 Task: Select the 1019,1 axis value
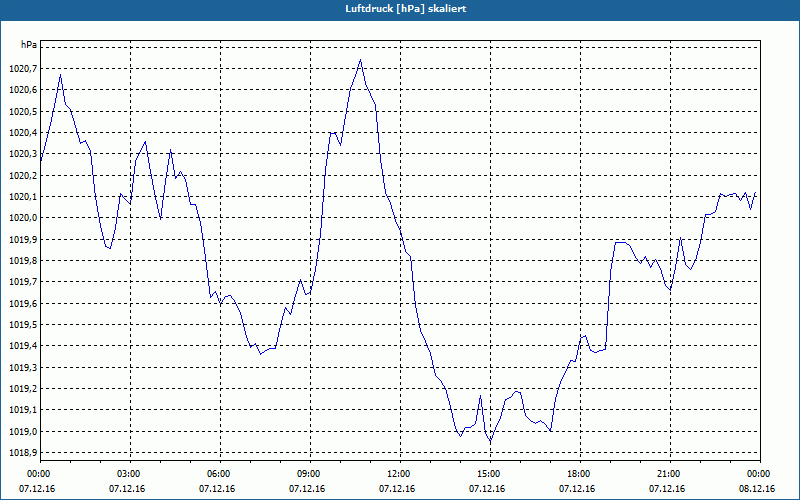click(x=23, y=410)
